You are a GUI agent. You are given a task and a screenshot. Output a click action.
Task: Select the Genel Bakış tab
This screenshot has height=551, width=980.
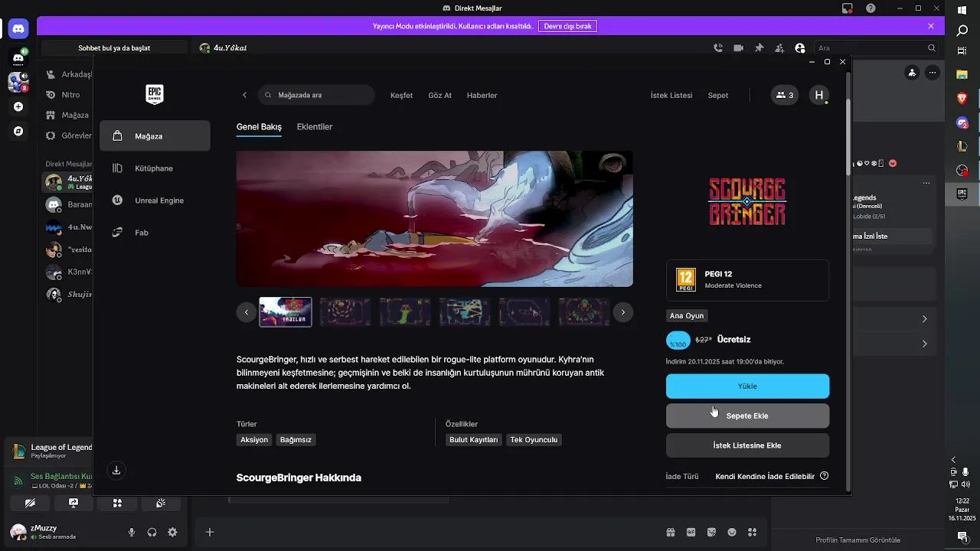click(x=259, y=127)
